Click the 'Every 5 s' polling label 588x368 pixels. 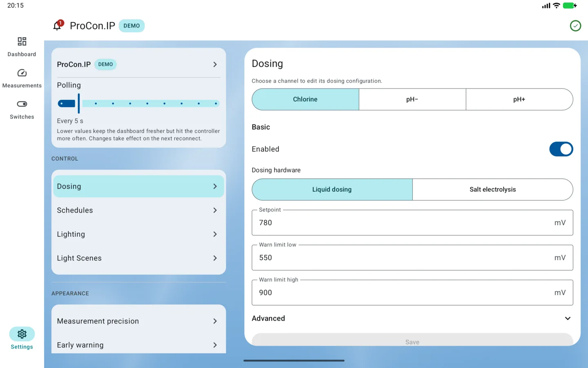click(70, 121)
